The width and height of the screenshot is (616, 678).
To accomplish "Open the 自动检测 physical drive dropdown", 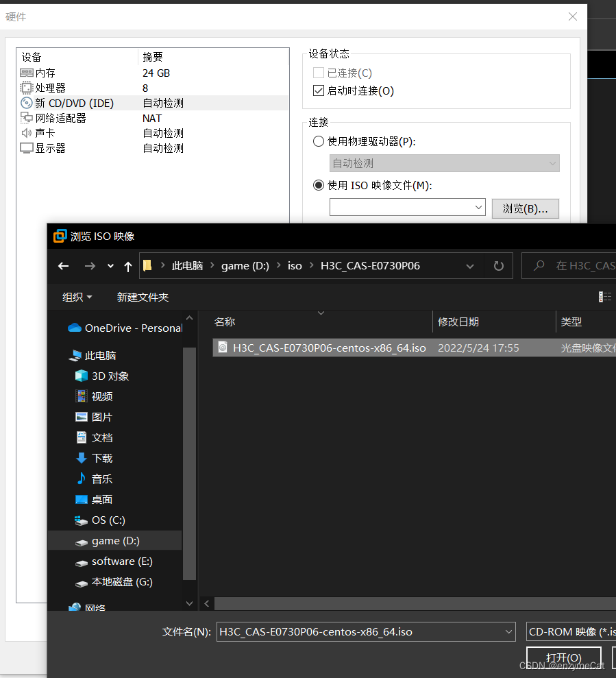I will coord(445,163).
